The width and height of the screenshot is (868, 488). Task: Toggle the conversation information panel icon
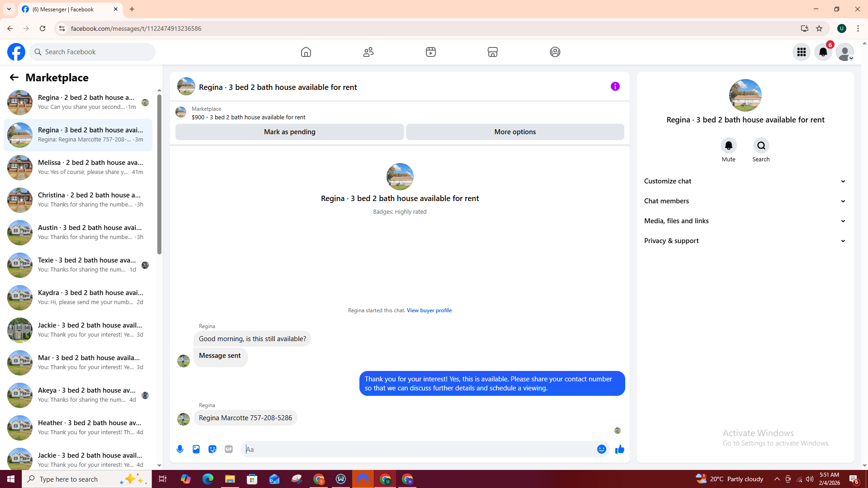[x=615, y=86]
